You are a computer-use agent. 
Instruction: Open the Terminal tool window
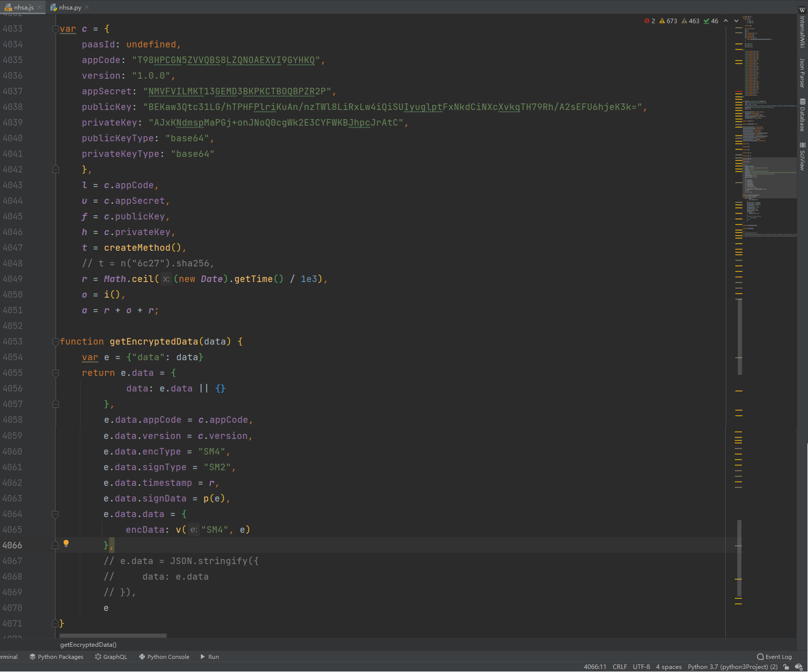point(8,657)
